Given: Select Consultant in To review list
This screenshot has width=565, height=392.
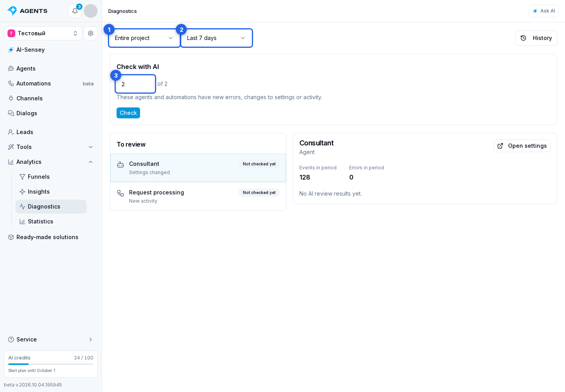Looking at the screenshot, I should 198,168.
